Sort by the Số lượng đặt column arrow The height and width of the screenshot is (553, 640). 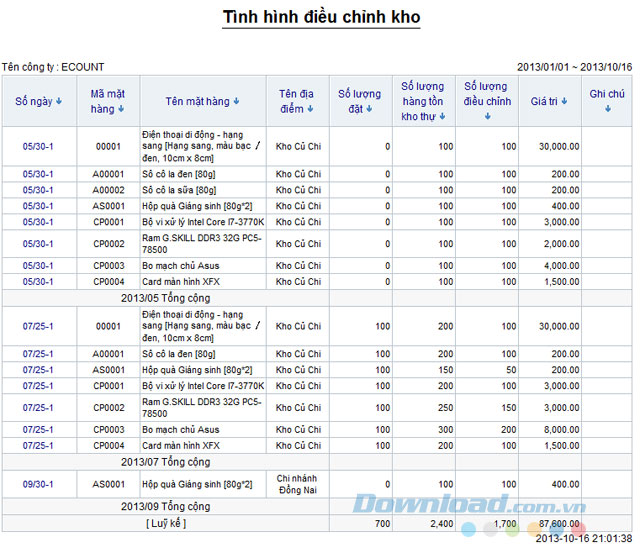[369, 109]
